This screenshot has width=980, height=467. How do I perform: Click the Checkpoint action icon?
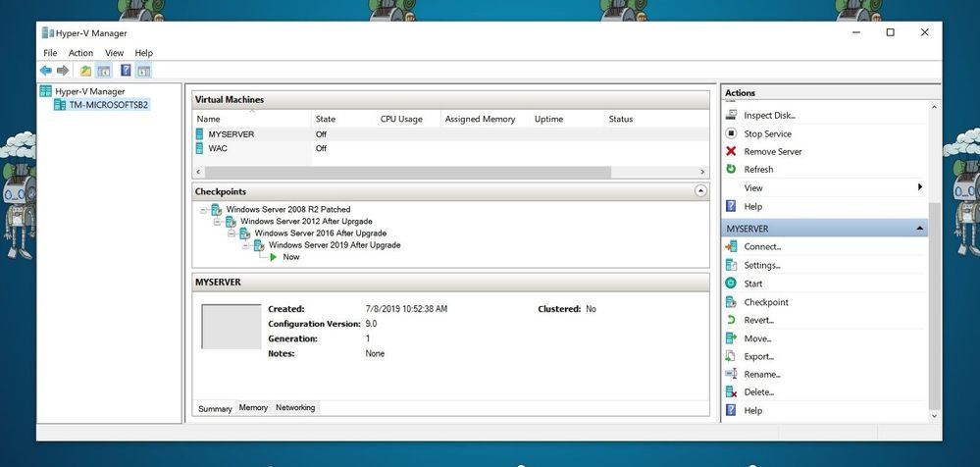pyautogui.click(x=731, y=302)
